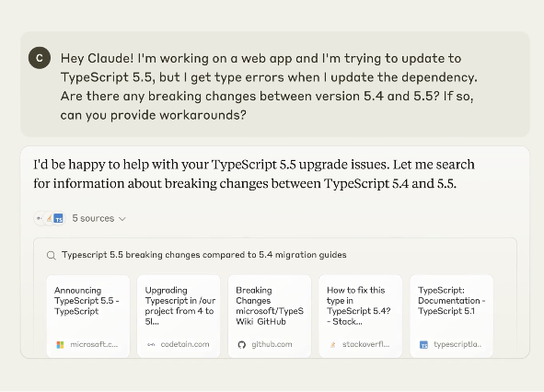The height and width of the screenshot is (392, 544).
Task: Click the user avatar "C" icon
Action: 40,58
